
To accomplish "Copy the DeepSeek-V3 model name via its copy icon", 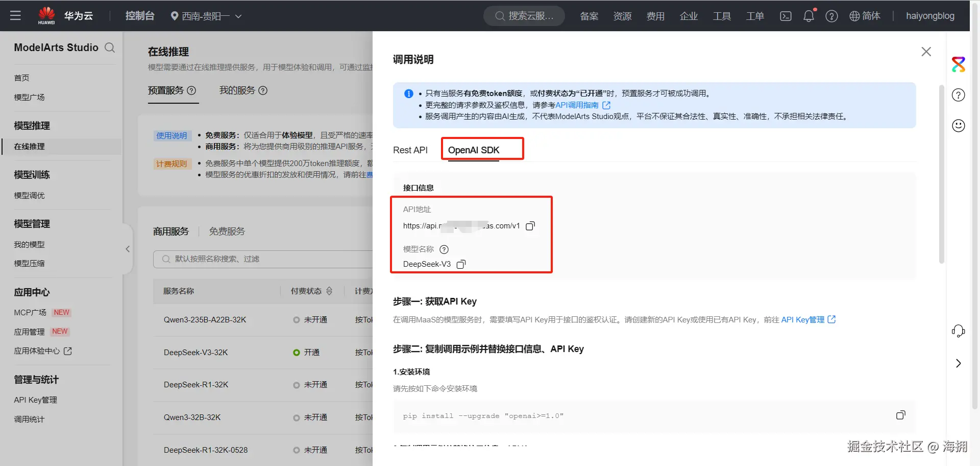I will click(461, 264).
